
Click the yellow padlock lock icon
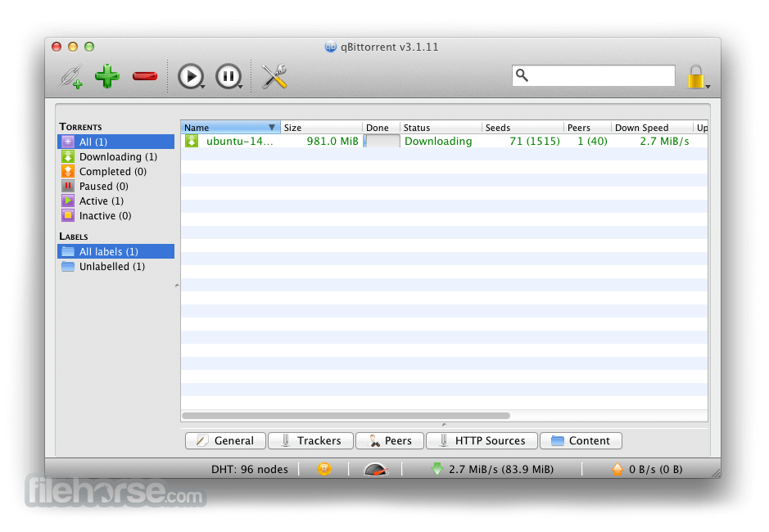point(696,76)
